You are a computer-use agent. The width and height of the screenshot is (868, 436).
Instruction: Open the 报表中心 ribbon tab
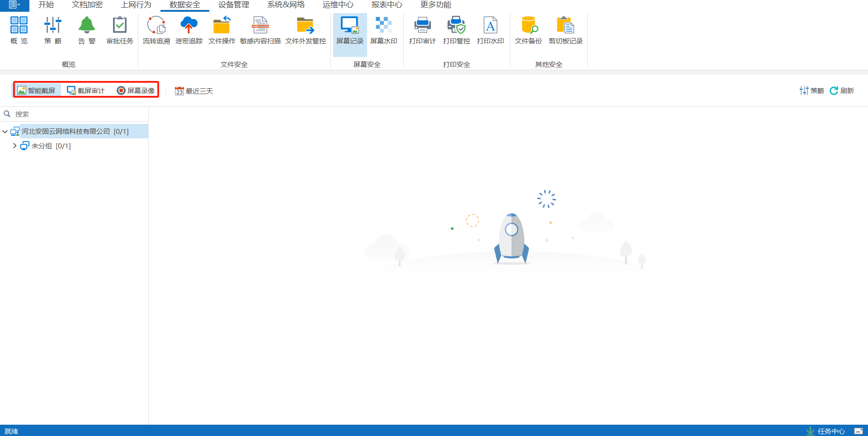coord(387,5)
